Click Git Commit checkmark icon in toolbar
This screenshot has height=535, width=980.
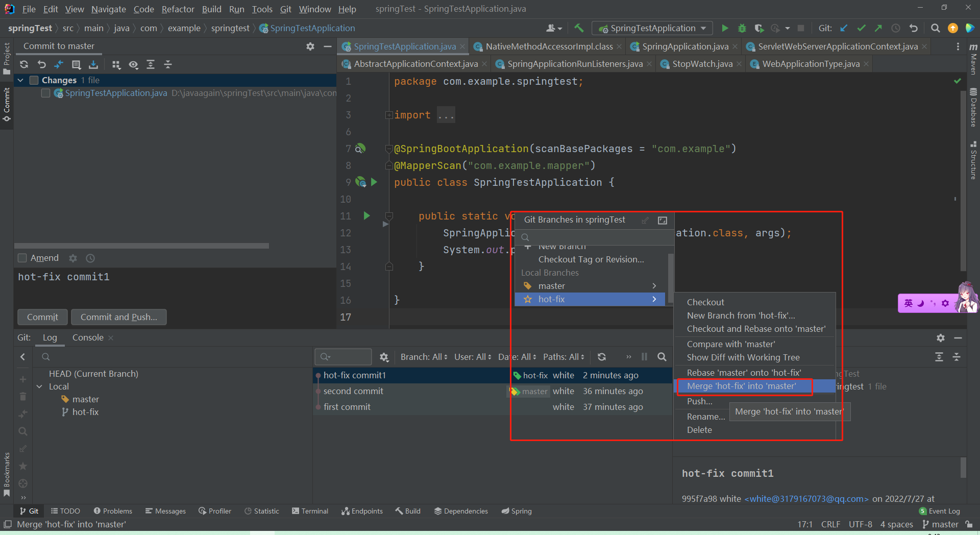point(862,28)
